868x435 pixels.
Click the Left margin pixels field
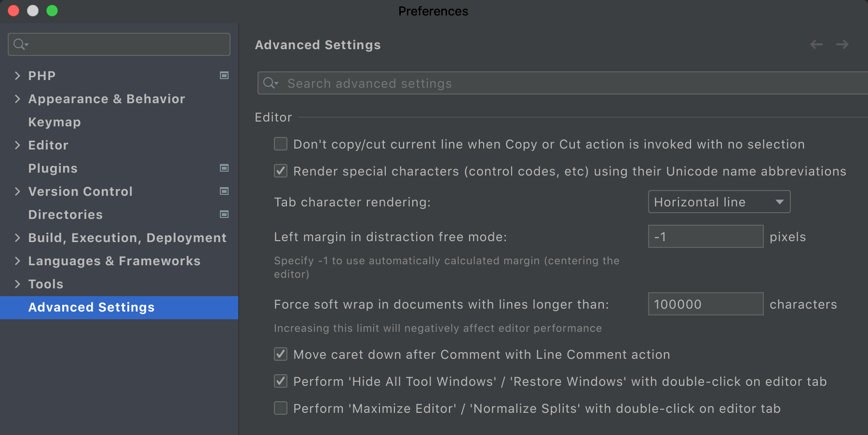(x=705, y=236)
